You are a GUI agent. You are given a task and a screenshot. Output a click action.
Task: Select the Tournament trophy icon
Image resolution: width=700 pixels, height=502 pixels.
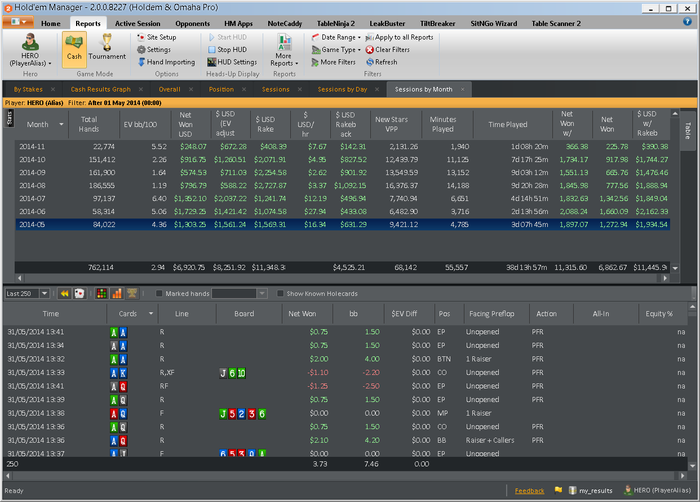tap(107, 43)
